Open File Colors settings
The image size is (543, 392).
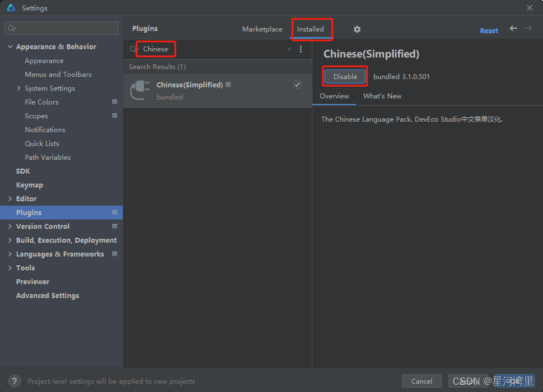[x=41, y=102]
